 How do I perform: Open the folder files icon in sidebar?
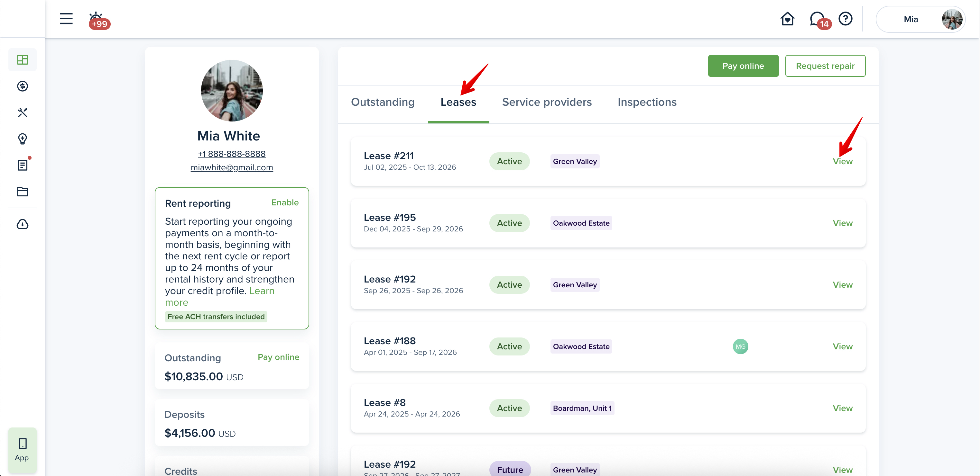[23, 191]
